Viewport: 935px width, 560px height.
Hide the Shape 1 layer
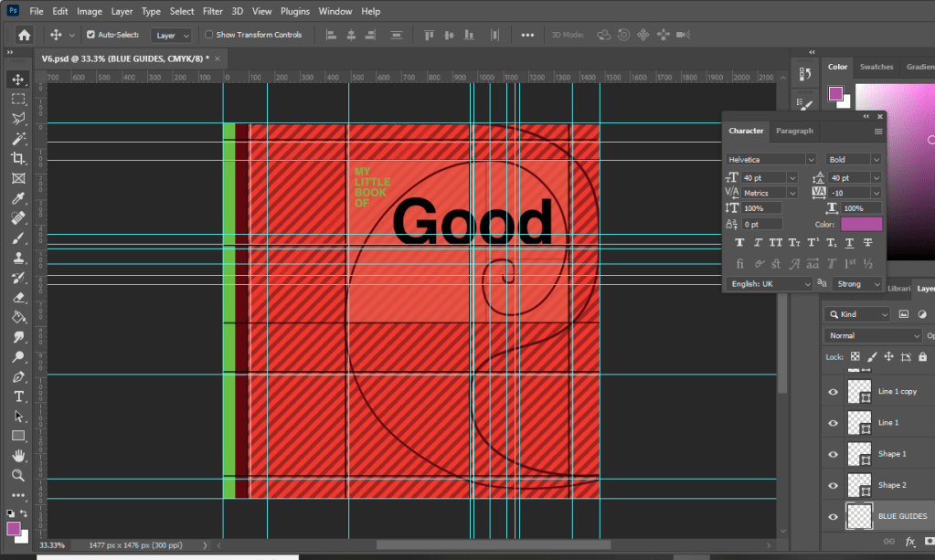coord(832,454)
